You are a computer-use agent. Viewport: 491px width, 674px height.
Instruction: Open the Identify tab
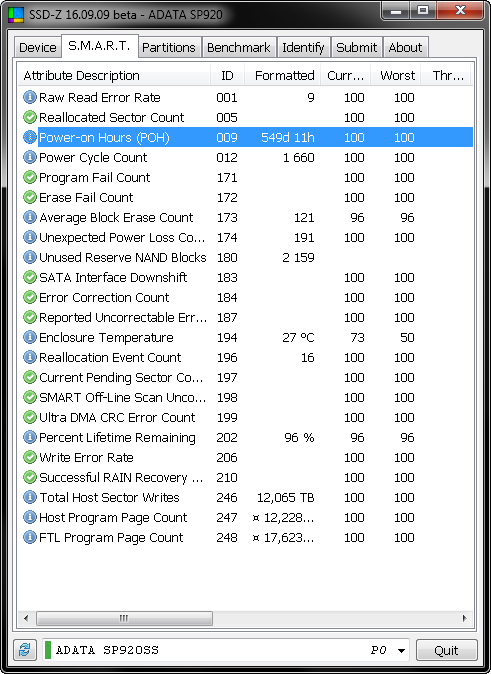303,47
